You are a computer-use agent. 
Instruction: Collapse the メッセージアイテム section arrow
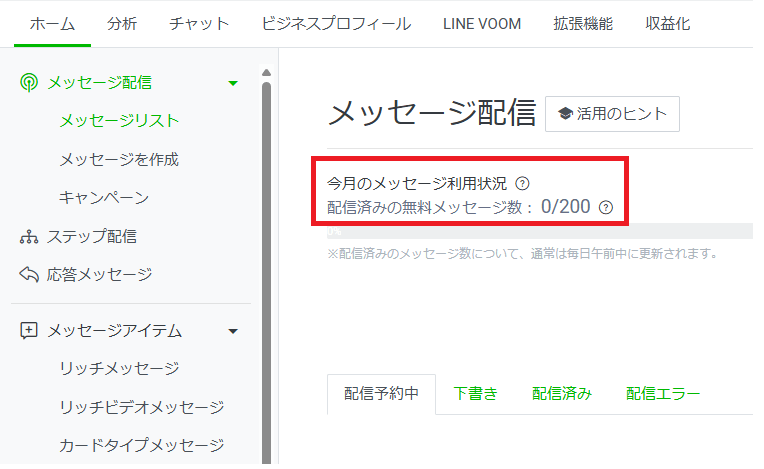point(233,331)
